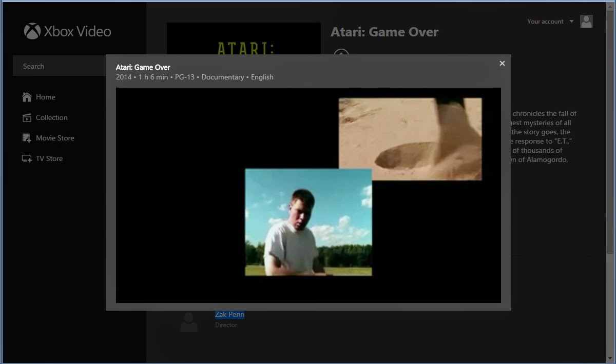Click the popup title Atari: Game Over
The height and width of the screenshot is (364, 616).
pyautogui.click(x=143, y=67)
